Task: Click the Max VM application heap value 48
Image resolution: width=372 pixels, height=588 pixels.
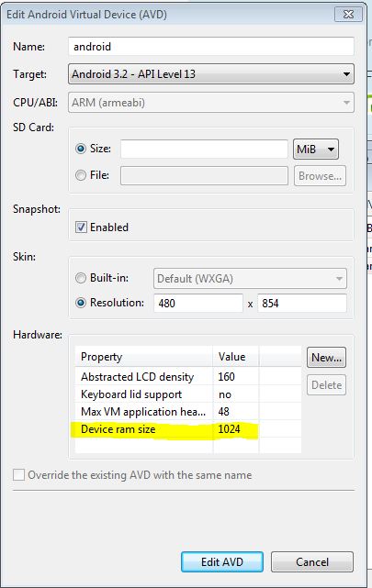Action: pos(224,411)
